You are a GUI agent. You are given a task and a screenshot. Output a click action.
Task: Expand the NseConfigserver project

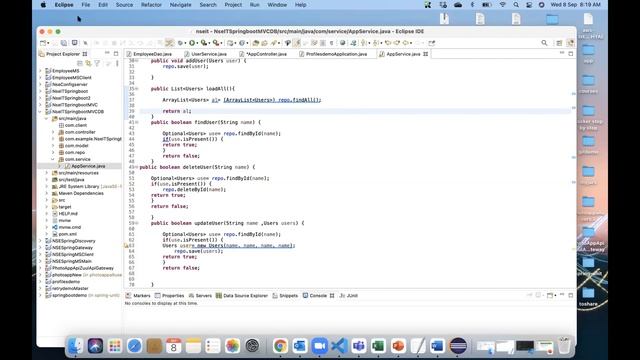[40, 84]
